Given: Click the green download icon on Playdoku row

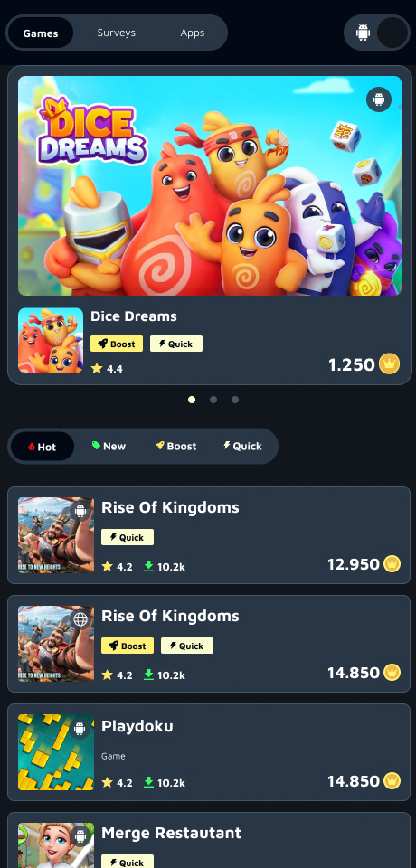Looking at the screenshot, I should (148, 782).
